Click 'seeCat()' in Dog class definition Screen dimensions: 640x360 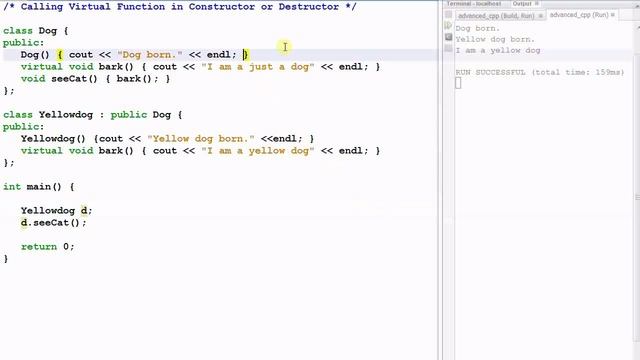[x=74, y=79]
